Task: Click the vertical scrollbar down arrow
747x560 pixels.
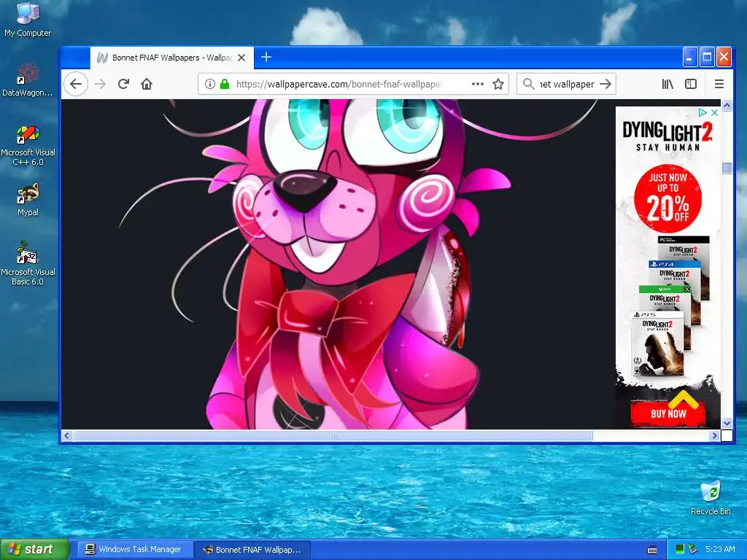Action: point(727,423)
